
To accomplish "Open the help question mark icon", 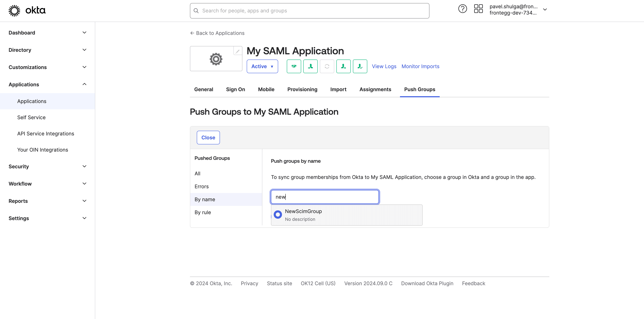I will click(x=463, y=9).
